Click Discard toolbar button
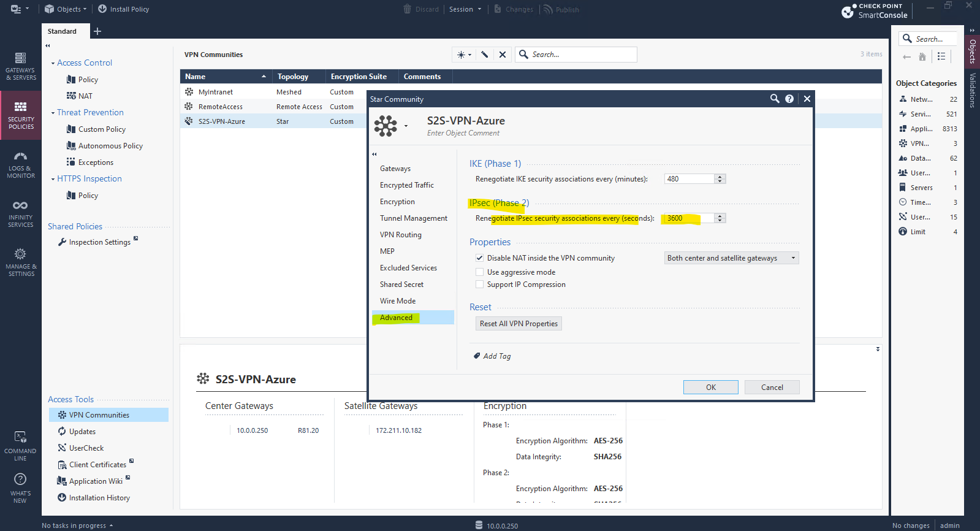Screen dimensions: 980x531 point(421,9)
